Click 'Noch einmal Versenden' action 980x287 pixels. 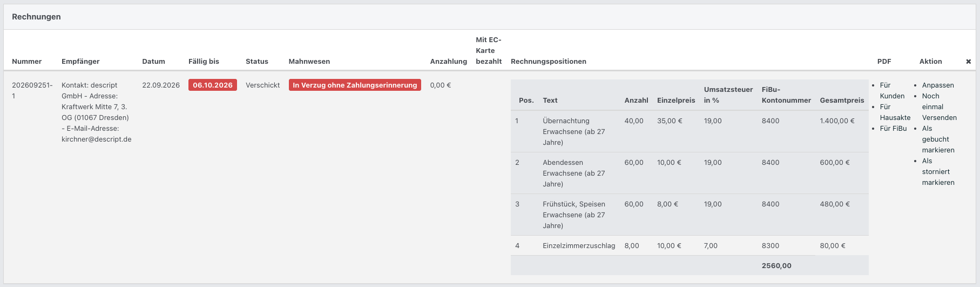940,107
